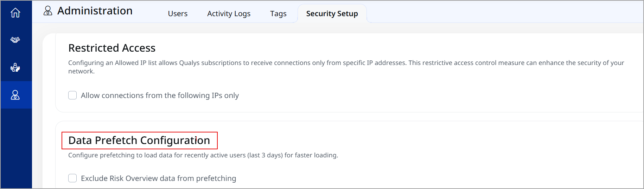This screenshot has height=189, width=644.
Task: Click the Data Prefetch Configuration heading
Action: 139,140
